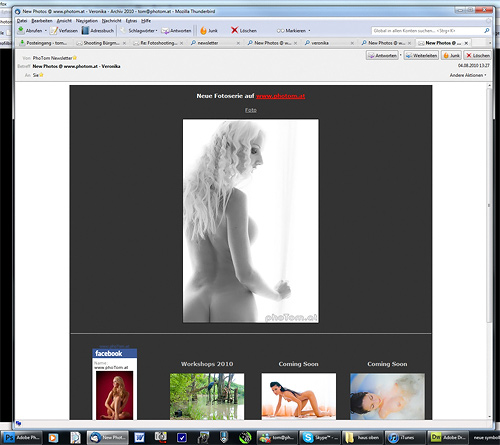Click the tom@ph... messenger taskbar button
This screenshot has height=445, width=500.
277,437
